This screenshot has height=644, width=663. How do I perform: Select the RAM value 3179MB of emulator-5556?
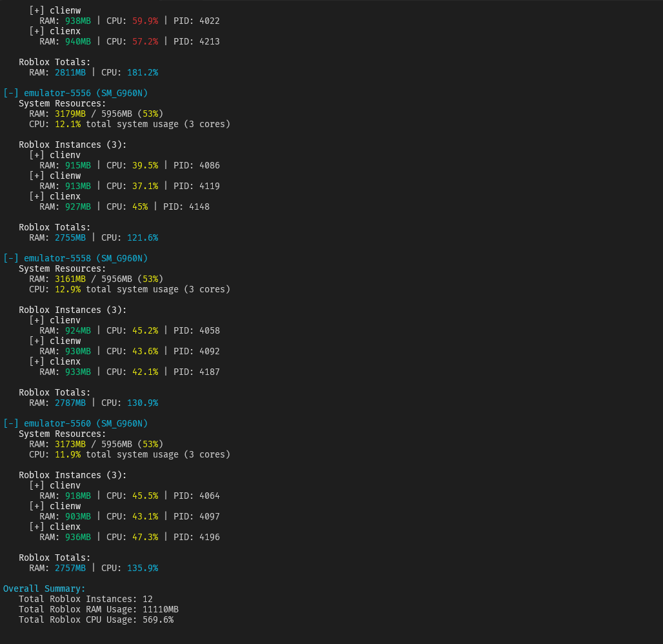point(70,114)
